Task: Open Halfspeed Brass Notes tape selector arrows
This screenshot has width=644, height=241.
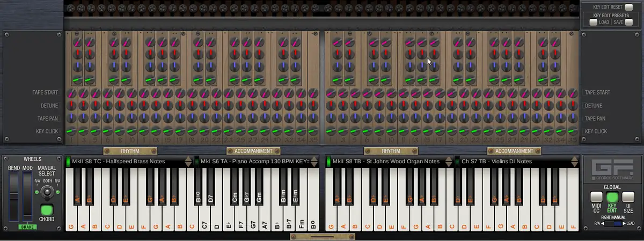Action: pyautogui.click(x=188, y=162)
